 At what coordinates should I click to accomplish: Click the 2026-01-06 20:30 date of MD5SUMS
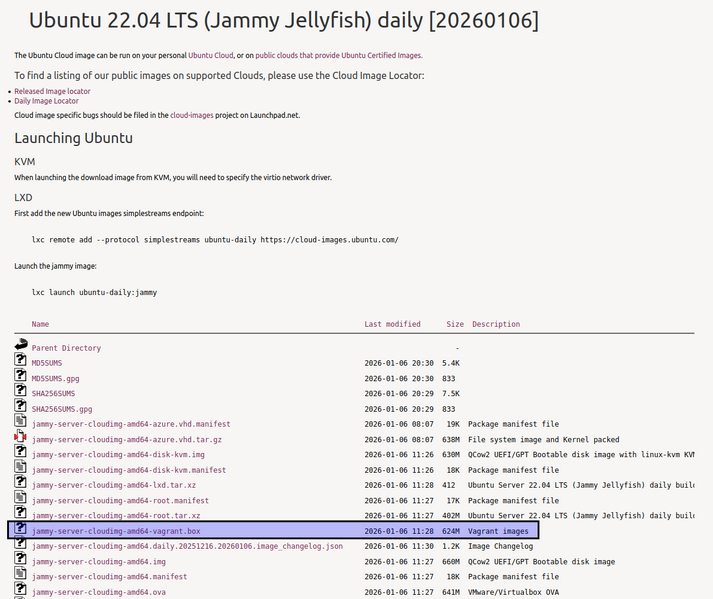(x=399, y=363)
